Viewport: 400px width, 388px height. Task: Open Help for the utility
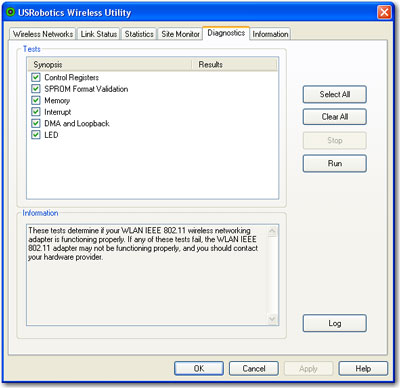pos(363,368)
